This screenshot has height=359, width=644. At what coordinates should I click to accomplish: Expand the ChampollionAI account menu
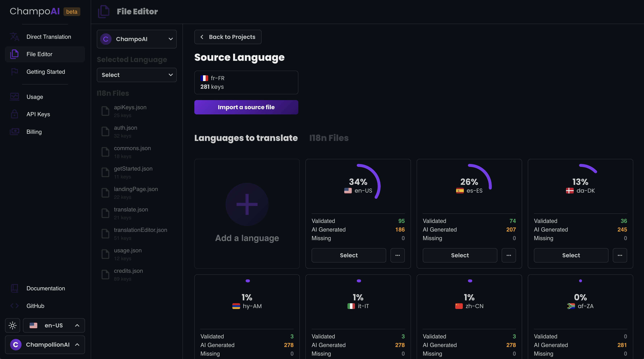click(x=45, y=344)
